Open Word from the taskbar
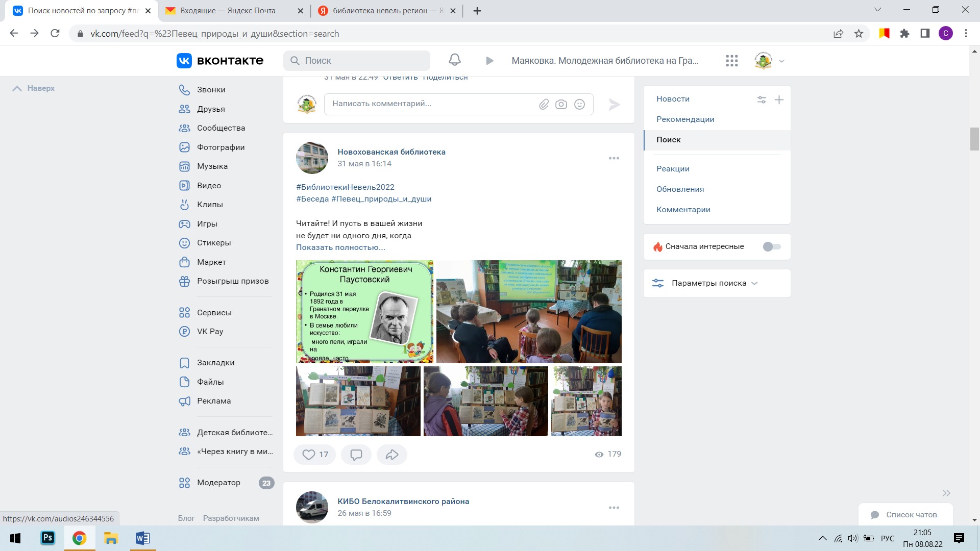980x551 pixels. [x=142, y=538]
